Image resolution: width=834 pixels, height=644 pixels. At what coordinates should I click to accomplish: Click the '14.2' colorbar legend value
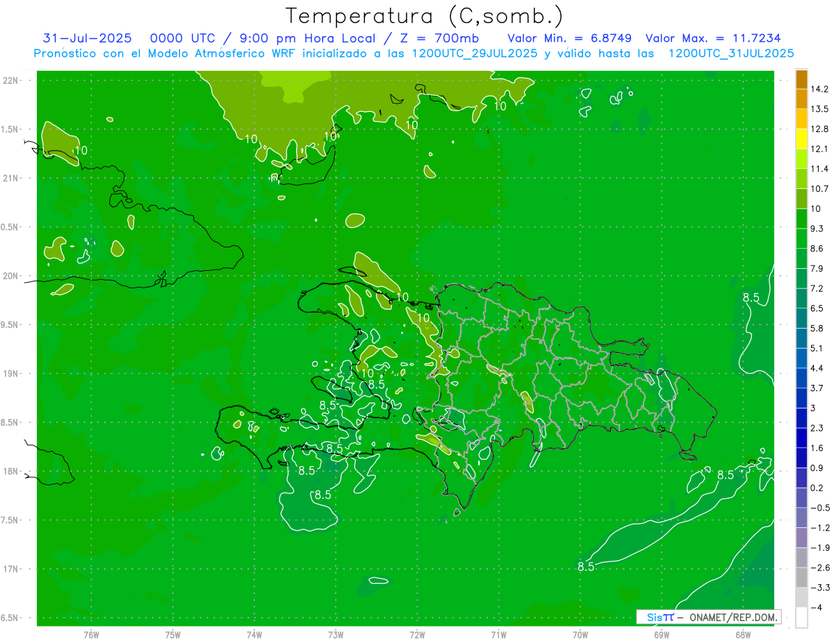tap(819, 89)
